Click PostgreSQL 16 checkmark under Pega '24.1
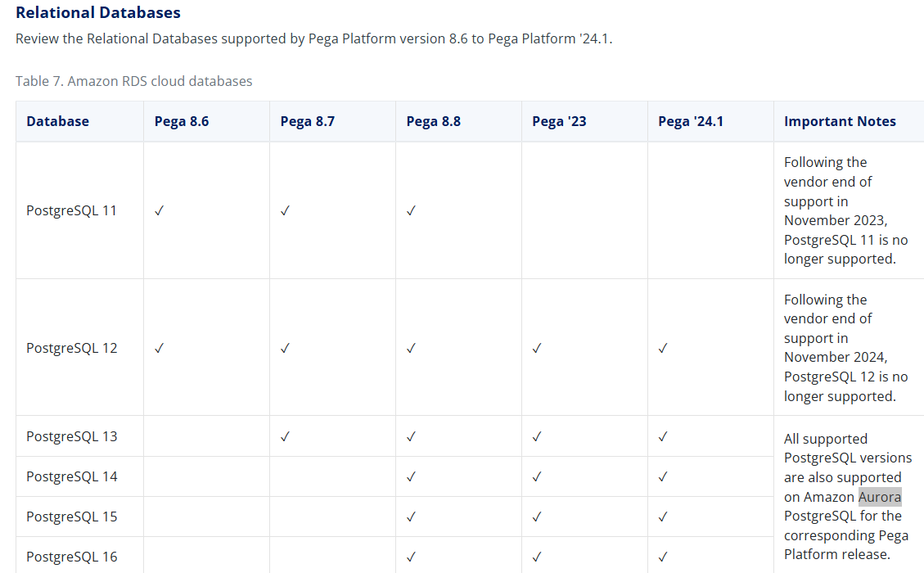Image resolution: width=924 pixels, height=573 pixels. click(x=663, y=557)
